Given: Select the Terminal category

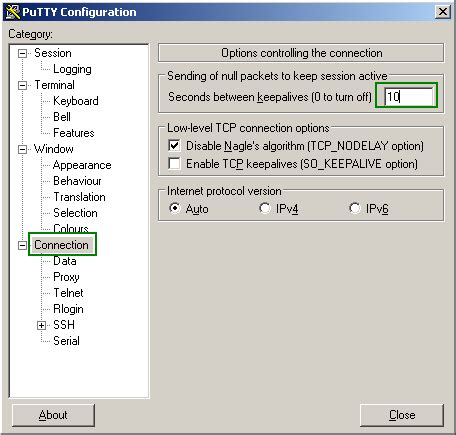Looking at the screenshot, I should pos(54,85).
